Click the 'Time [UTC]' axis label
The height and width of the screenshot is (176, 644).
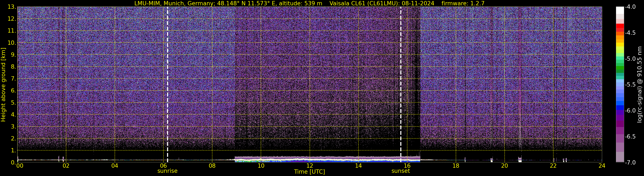[x=309, y=172]
